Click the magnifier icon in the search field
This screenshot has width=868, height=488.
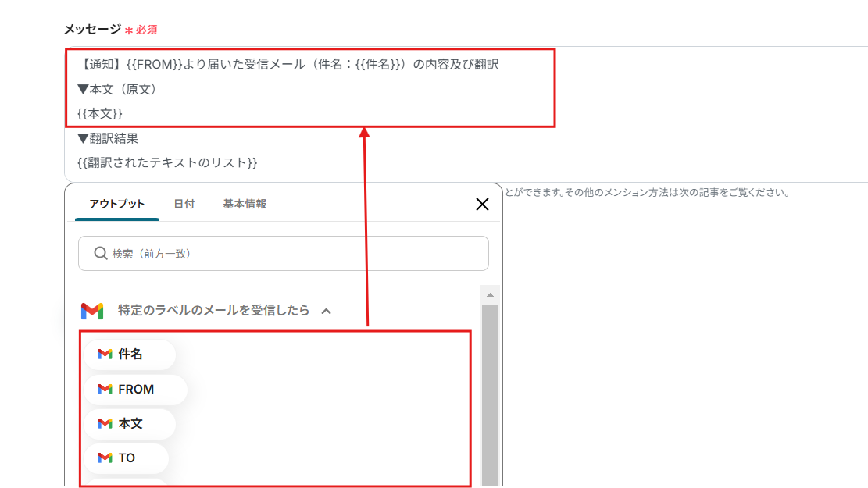click(101, 253)
